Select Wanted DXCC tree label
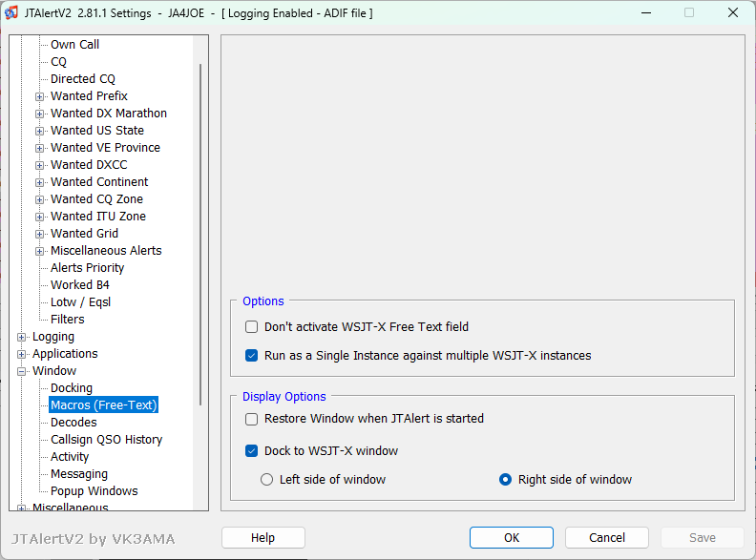The height and width of the screenshot is (560, 756). [x=89, y=165]
